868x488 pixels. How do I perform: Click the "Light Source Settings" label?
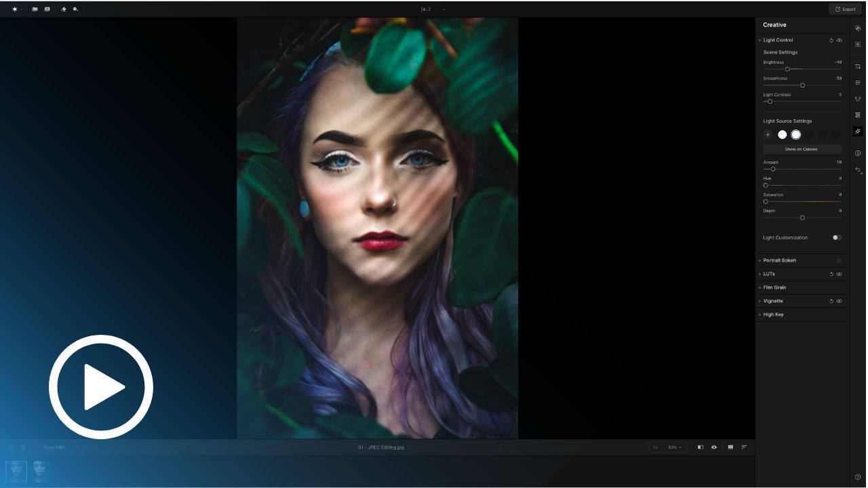tap(787, 121)
